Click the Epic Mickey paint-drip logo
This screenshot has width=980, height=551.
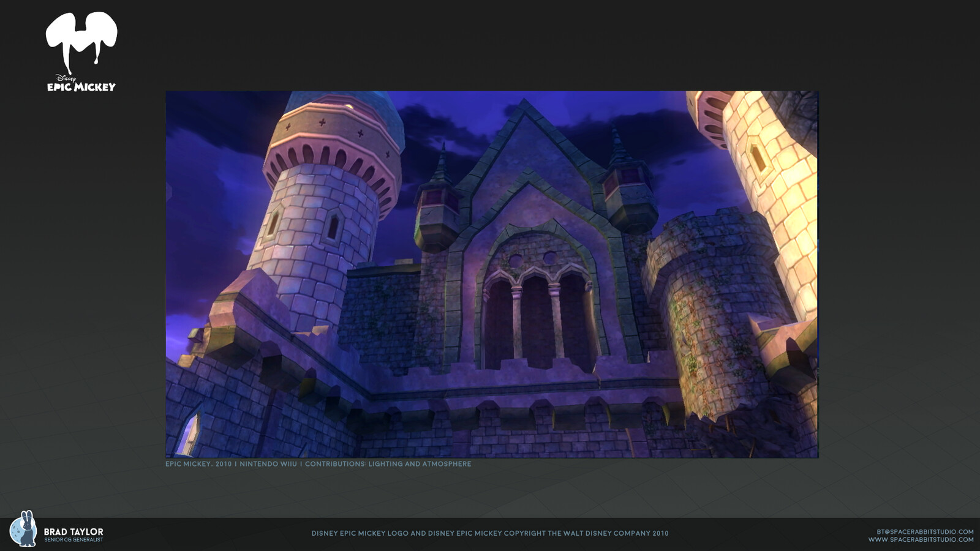[81, 43]
